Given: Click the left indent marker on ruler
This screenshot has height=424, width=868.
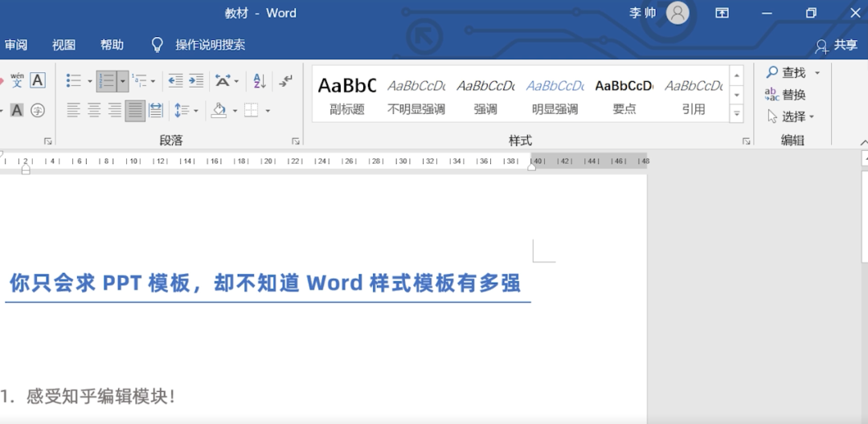Looking at the screenshot, I should (26, 169).
